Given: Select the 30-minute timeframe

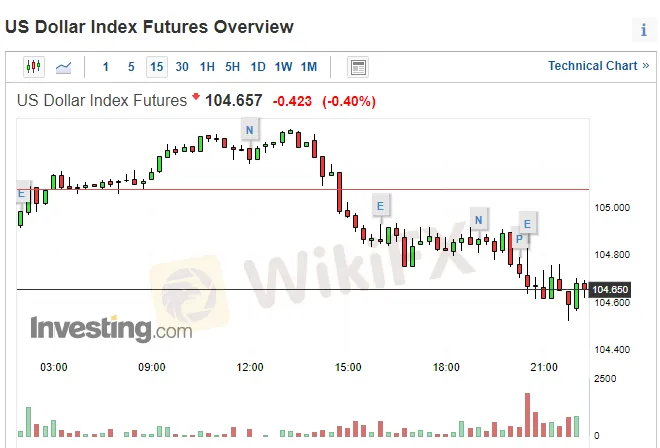Looking at the screenshot, I should pos(182,67).
